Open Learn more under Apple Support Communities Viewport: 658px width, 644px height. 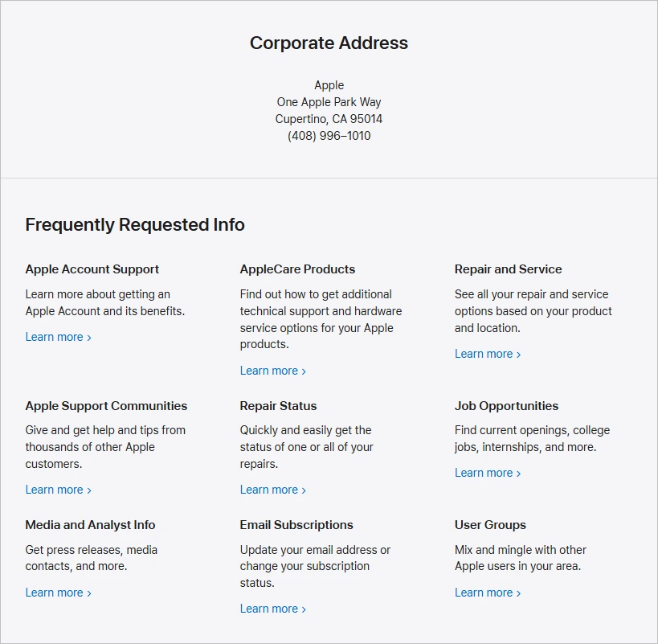point(59,490)
